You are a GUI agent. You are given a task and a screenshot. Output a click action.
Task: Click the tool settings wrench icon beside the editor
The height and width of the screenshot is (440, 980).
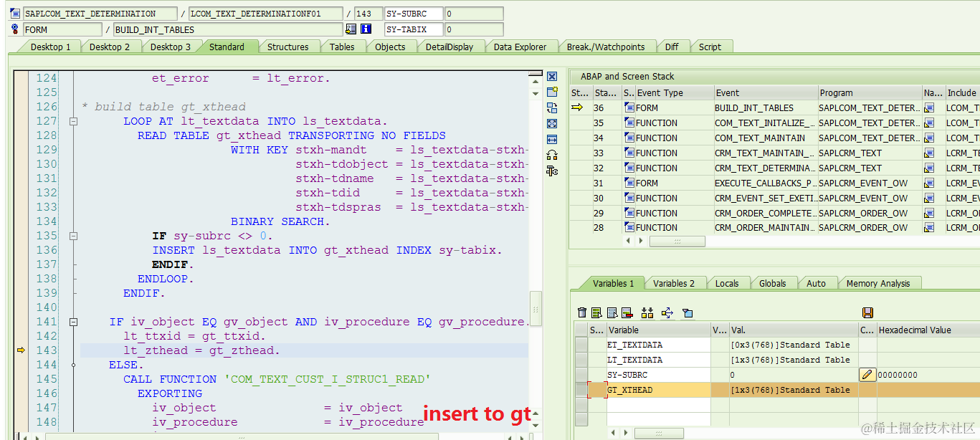point(552,171)
